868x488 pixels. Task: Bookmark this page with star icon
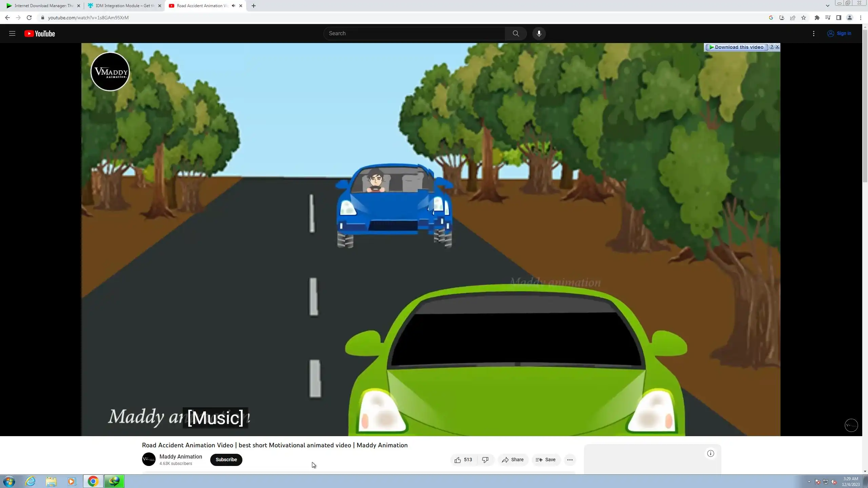coord(804,18)
